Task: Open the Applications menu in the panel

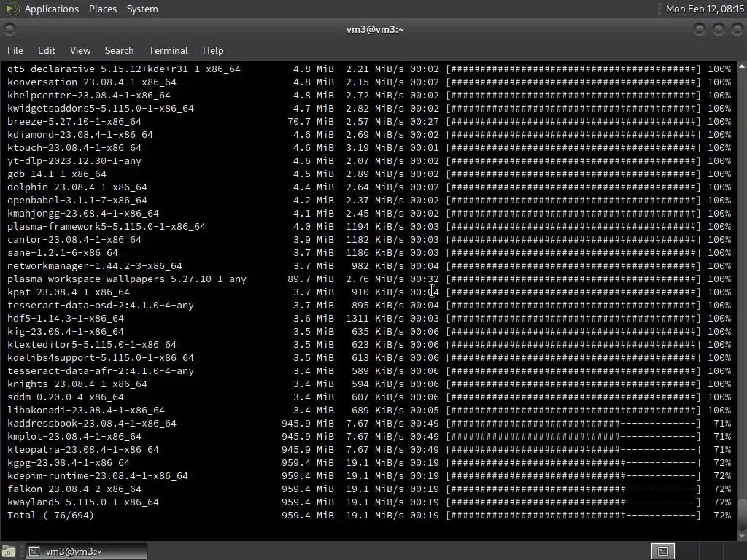Action: click(52, 9)
